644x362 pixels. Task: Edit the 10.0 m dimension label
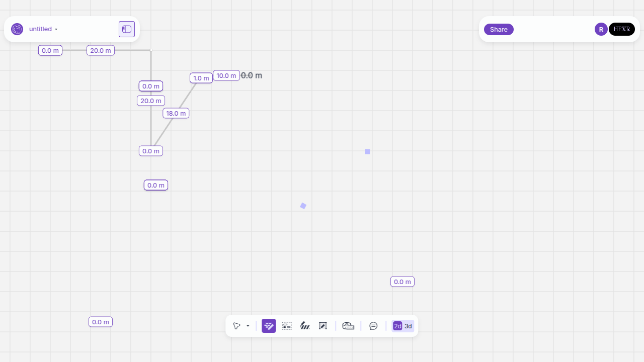pyautogui.click(x=226, y=75)
